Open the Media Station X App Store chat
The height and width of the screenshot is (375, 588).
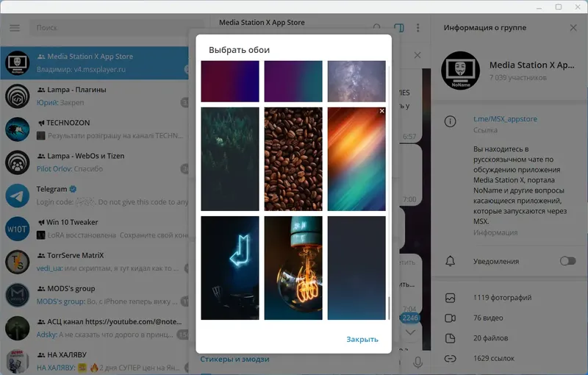tap(95, 63)
